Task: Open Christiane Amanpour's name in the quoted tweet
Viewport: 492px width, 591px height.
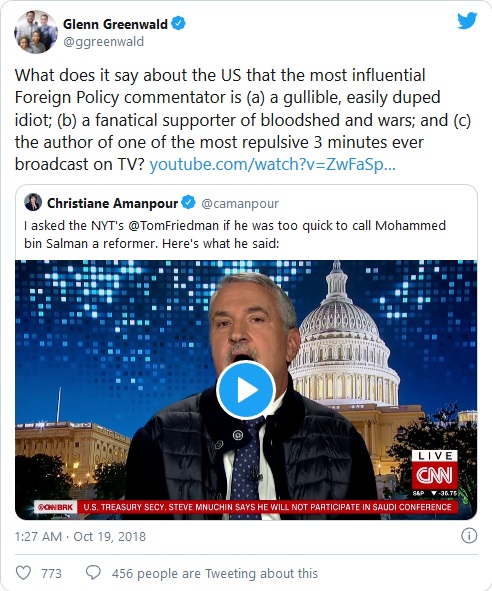Action: 112,203
